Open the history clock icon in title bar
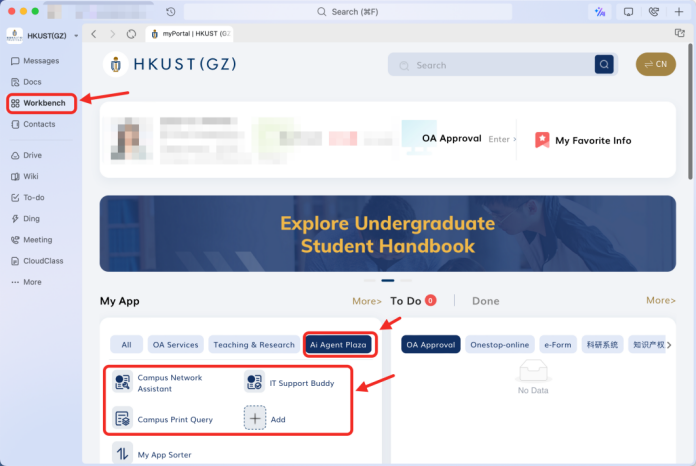The height and width of the screenshot is (466, 696). [171, 12]
